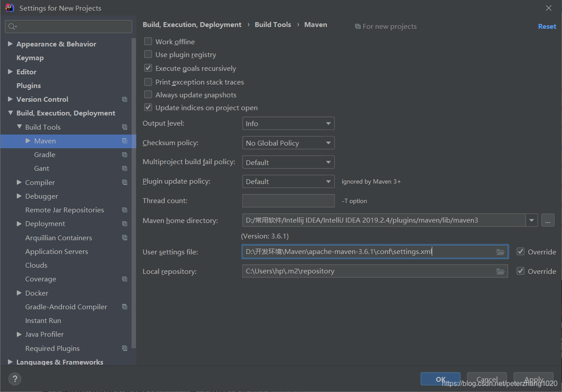Select Keymap in settings tree

coord(30,58)
